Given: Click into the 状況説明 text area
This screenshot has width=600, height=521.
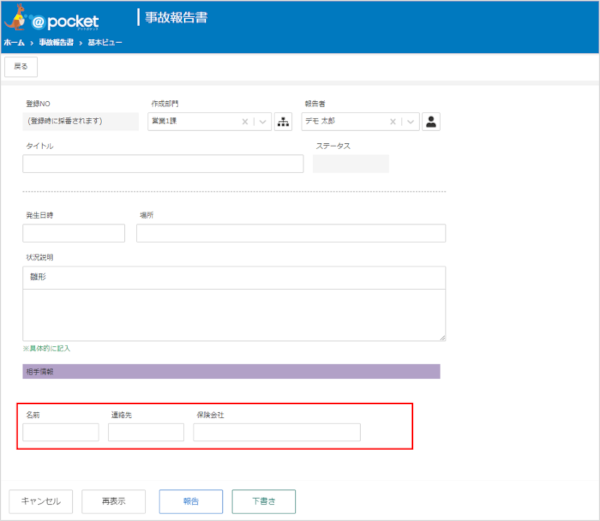Looking at the screenshot, I should point(234,315).
